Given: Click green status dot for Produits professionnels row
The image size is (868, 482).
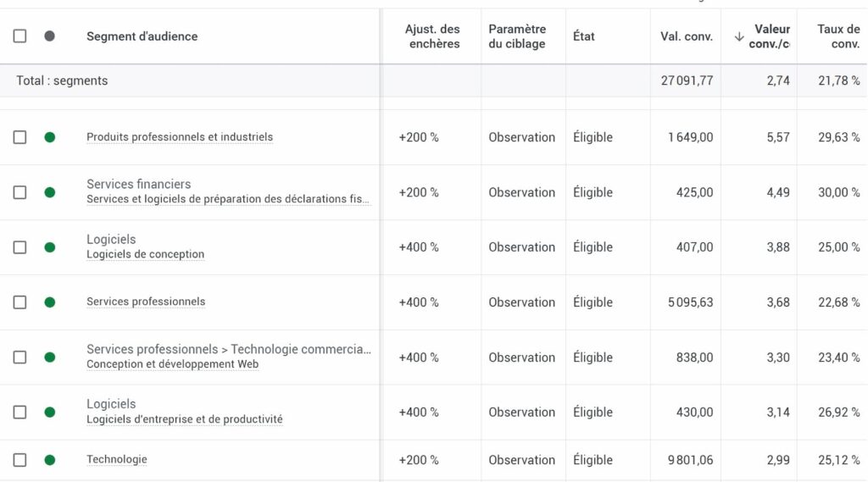Looking at the screenshot, I should point(50,137).
